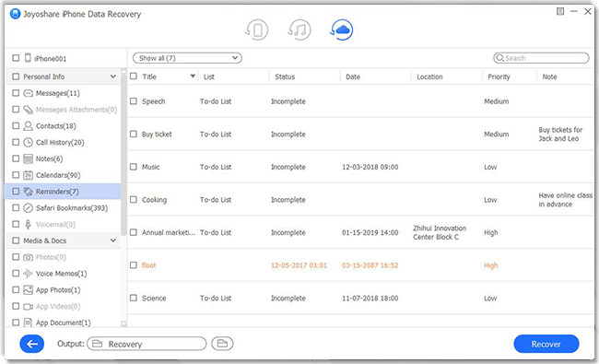Image resolution: width=599 pixels, height=364 pixels.
Task: Go back with the blue arrow button
Action: coord(31,344)
